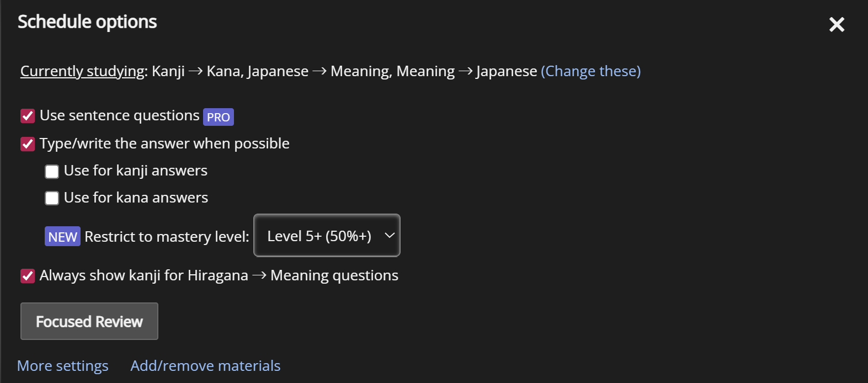
Task: Click the Currently studying underlined label
Action: 82,71
